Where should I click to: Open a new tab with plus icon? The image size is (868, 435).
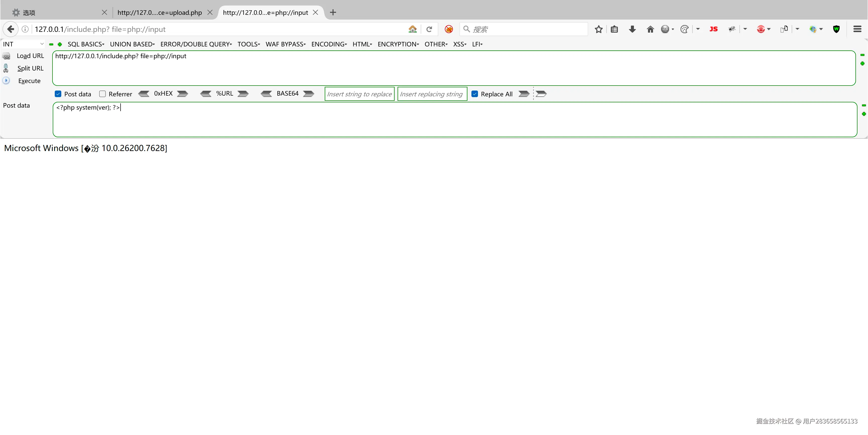333,13
